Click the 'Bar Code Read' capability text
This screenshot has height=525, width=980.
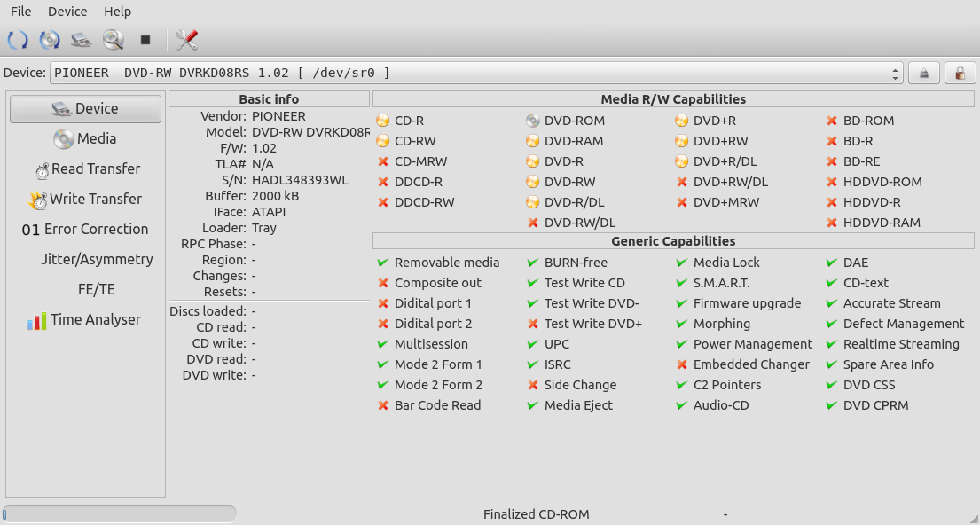[x=437, y=405]
